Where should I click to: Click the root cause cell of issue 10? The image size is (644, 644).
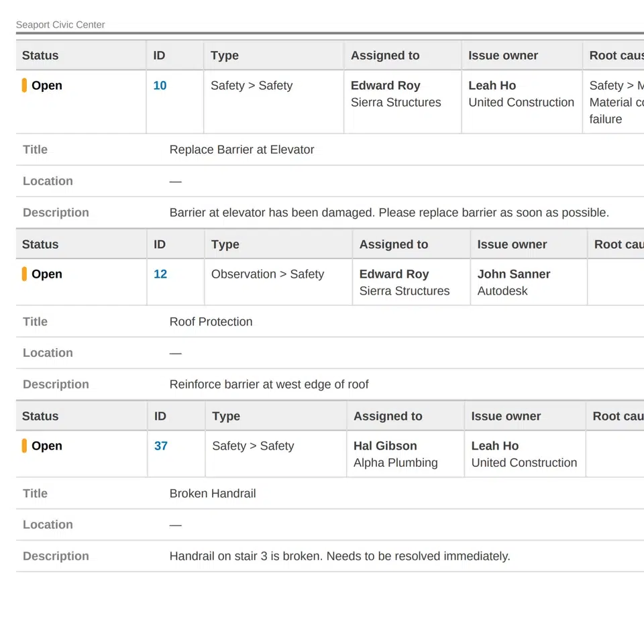[614, 103]
